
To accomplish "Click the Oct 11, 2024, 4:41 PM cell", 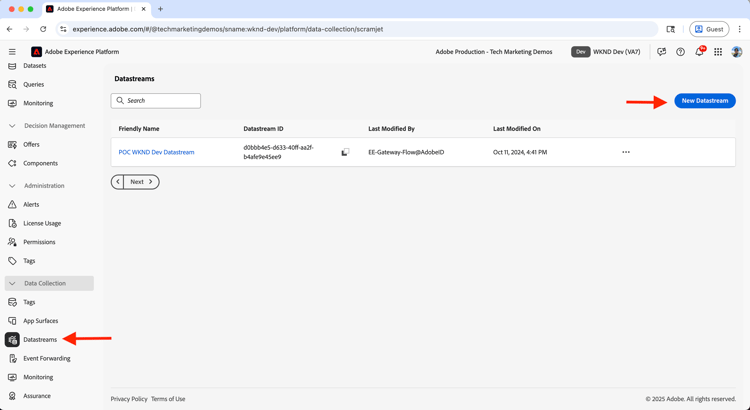I will point(520,152).
